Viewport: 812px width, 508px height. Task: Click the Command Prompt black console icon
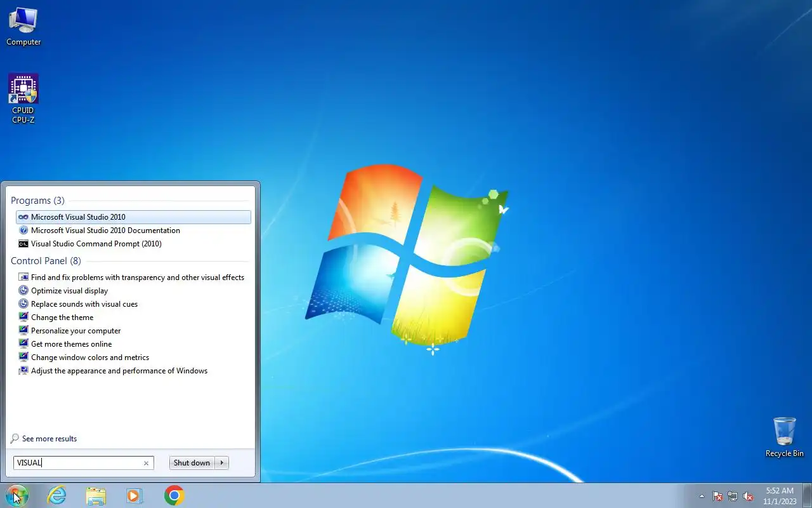coord(23,244)
